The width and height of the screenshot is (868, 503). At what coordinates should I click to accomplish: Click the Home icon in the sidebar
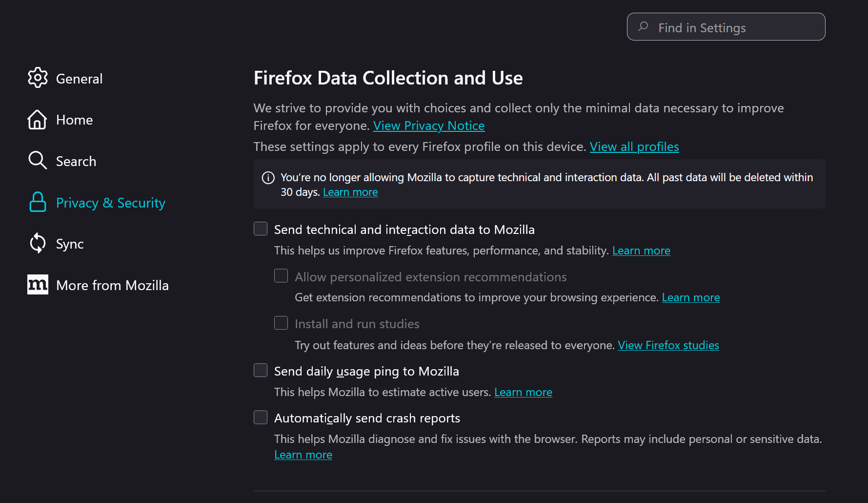click(x=37, y=119)
